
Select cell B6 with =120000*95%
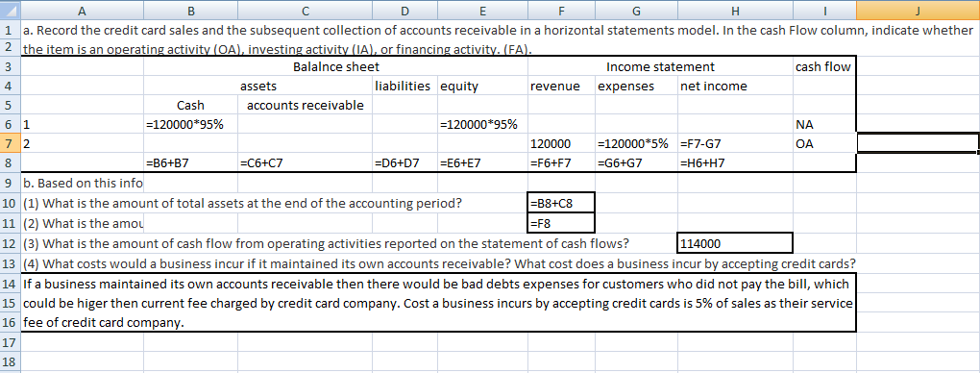tap(190, 124)
